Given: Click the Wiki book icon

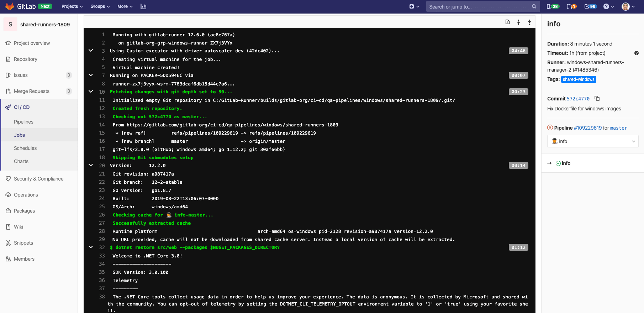Looking at the screenshot, I should (8, 227).
